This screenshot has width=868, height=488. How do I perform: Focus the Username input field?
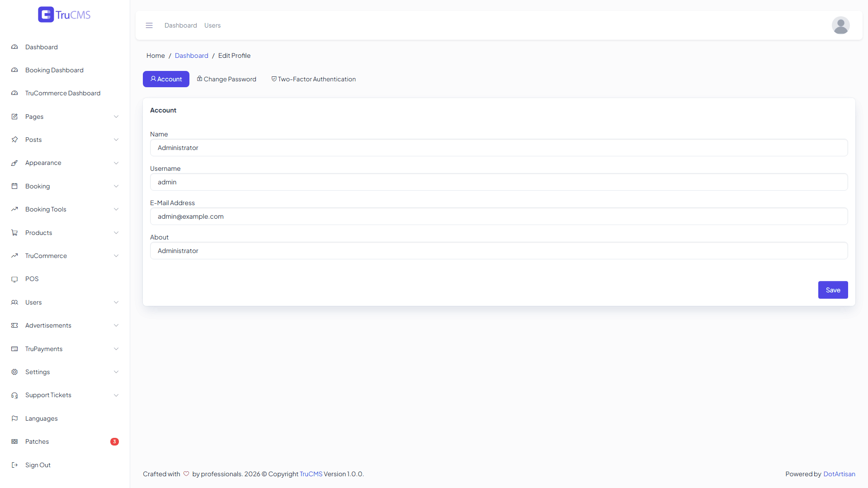pos(499,182)
